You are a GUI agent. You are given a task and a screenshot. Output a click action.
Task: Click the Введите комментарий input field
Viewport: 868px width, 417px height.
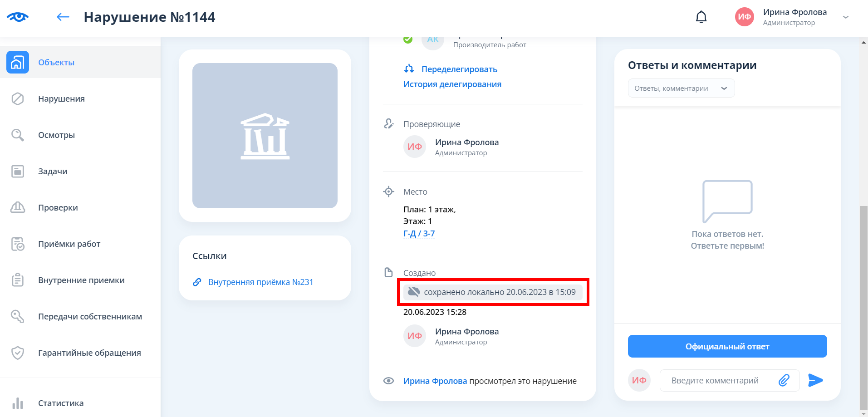717,380
